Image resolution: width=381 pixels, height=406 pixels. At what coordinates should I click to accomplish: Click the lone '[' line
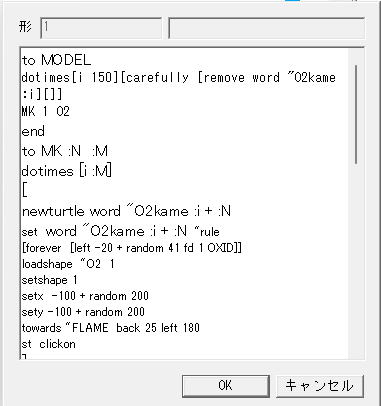pyautogui.click(x=24, y=191)
